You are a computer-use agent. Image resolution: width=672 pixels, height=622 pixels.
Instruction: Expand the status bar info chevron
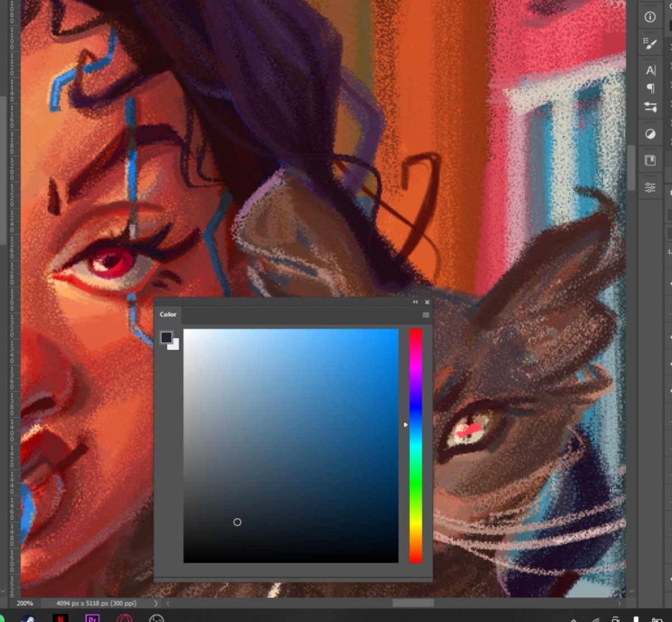point(156,604)
